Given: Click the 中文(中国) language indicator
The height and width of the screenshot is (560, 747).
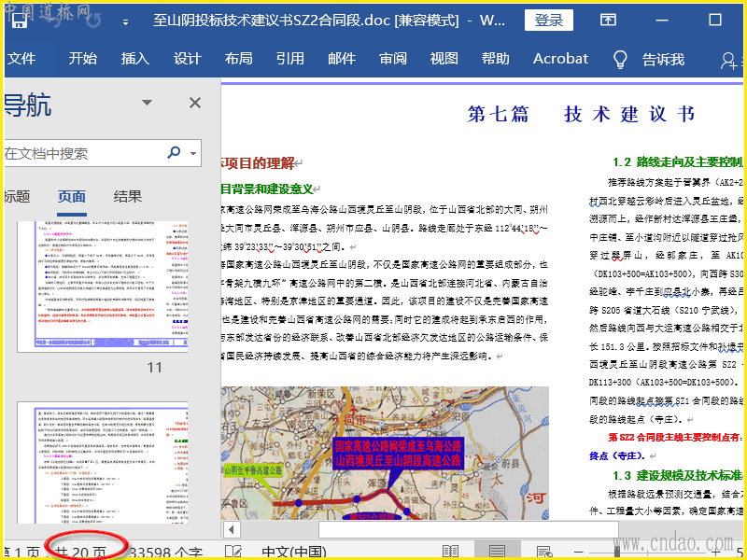Looking at the screenshot, I should [293, 552].
